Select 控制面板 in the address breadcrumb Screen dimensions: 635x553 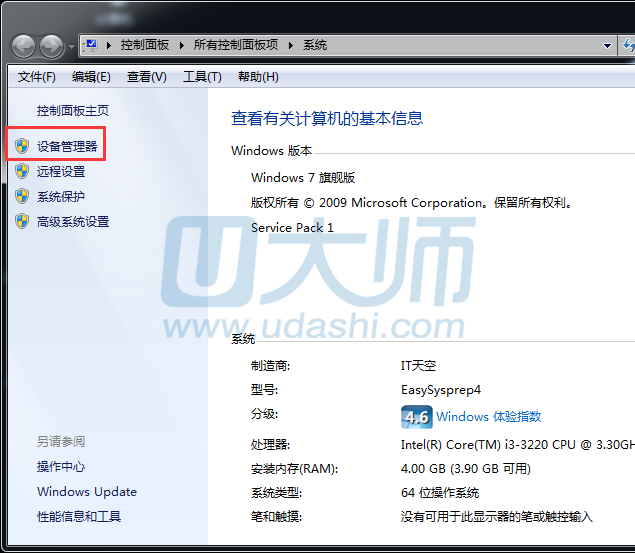(x=145, y=45)
